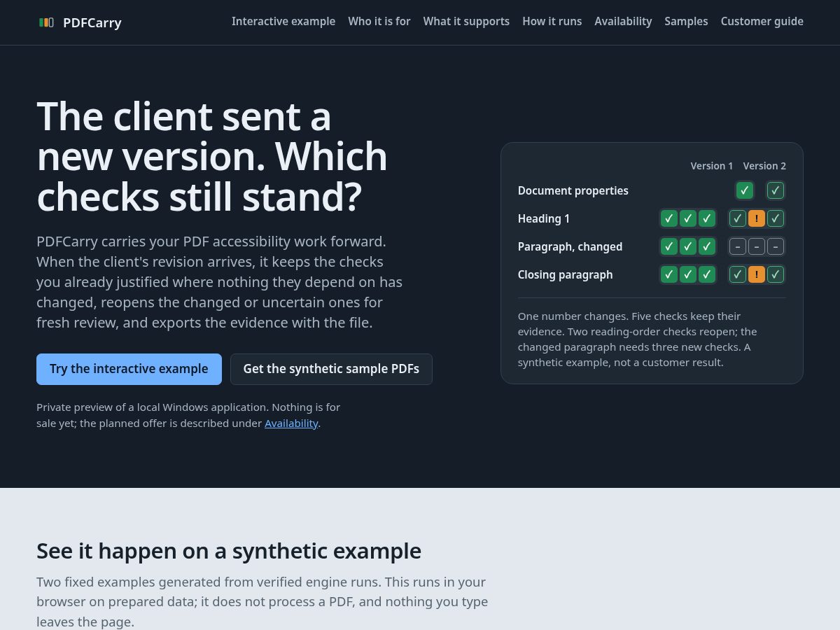Click the Version 1 column header
Screen dimensions: 840x630
(x=712, y=166)
